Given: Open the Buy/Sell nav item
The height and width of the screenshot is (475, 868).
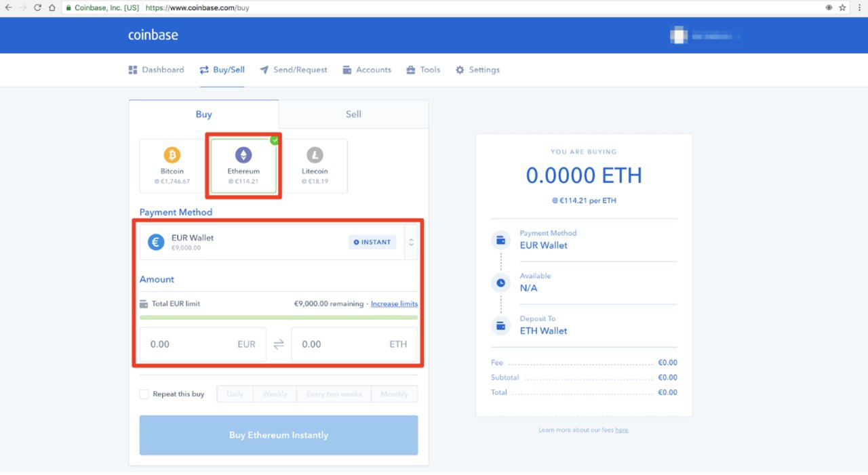Looking at the screenshot, I should (222, 70).
